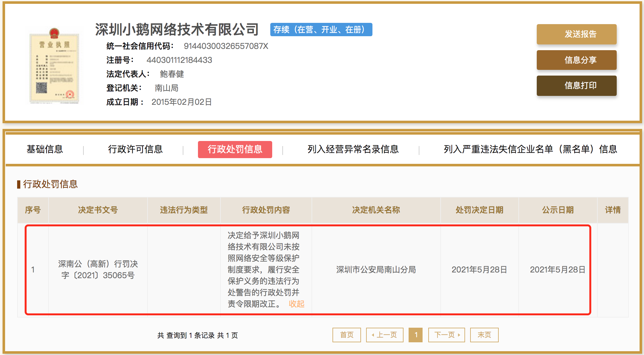Click document number 深南公(高新)行罚决字〔2021〕35065号
This screenshot has height=355, width=644.
click(98, 270)
